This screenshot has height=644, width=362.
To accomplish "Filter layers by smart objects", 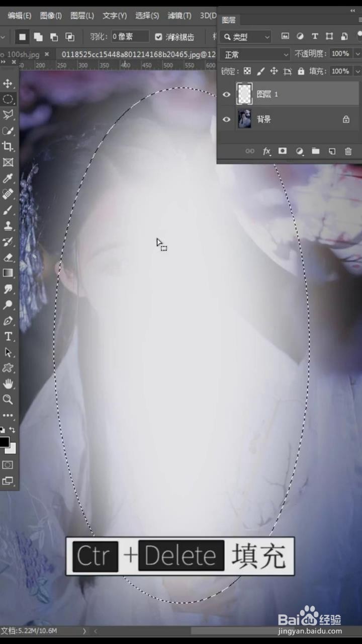I will pyautogui.click(x=344, y=36).
